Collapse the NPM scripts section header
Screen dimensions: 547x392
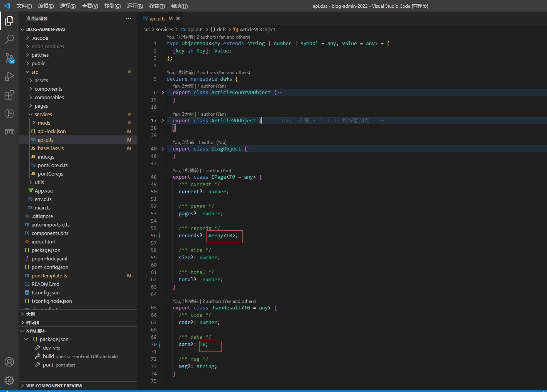tap(36, 331)
